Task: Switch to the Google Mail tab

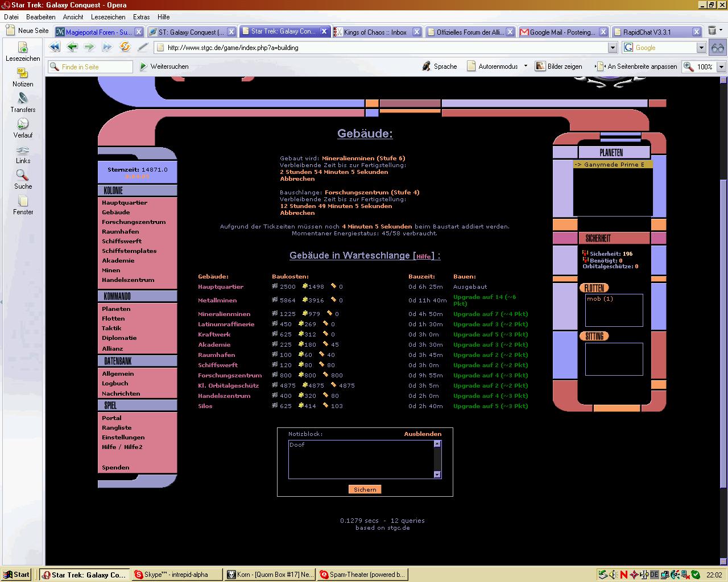Action: click(x=562, y=32)
